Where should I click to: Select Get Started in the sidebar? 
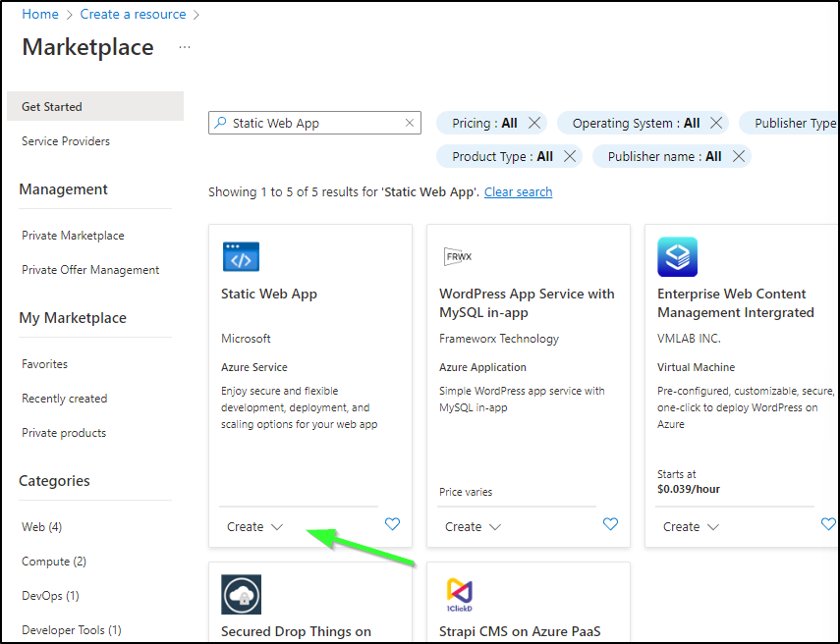click(95, 107)
